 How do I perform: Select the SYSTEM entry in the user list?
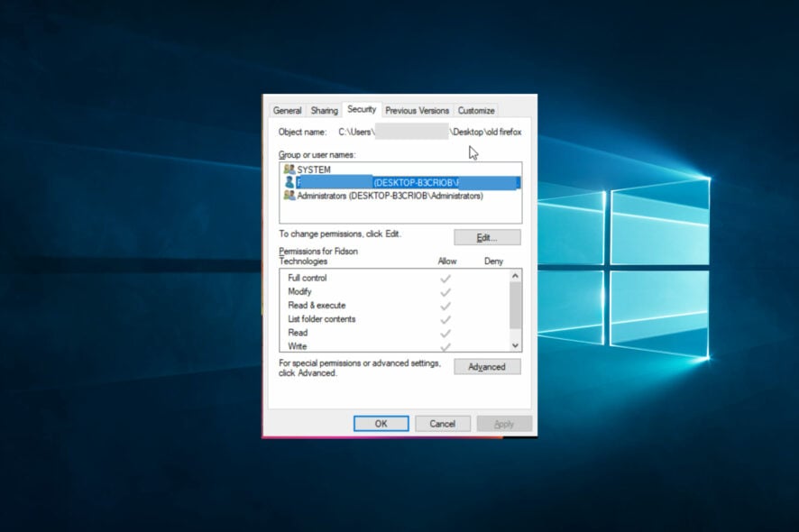tap(314, 170)
